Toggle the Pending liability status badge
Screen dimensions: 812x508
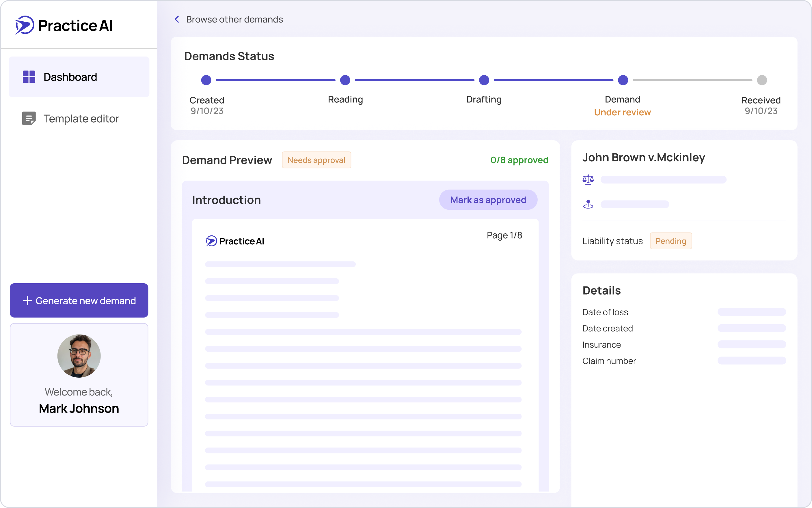pos(671,241)
